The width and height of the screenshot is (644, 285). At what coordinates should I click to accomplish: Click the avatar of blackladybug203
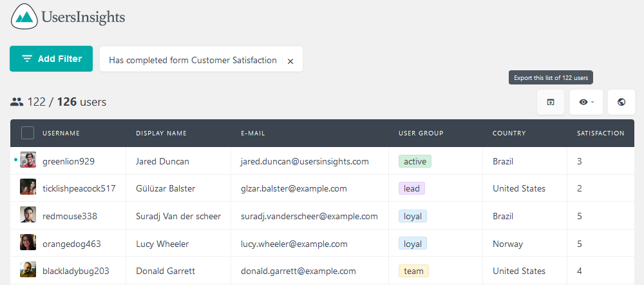[28, 270]
